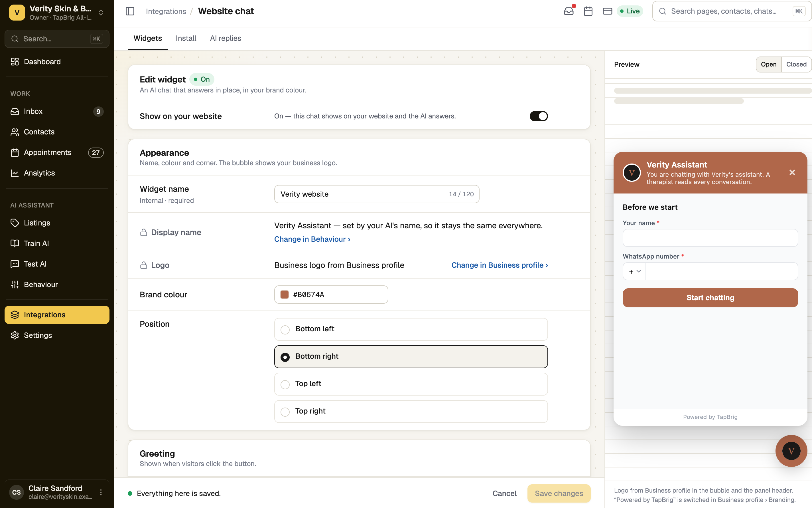
Task: Toggle the sidebar panel icon
Action: tap(130, 11)
